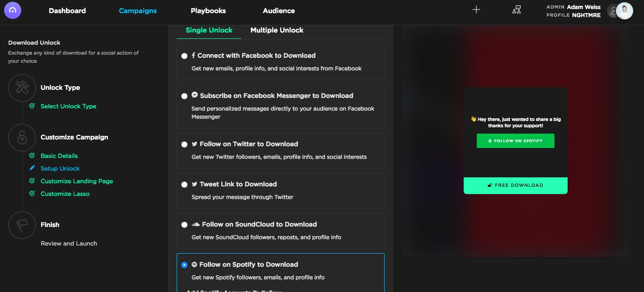Click the Customize Campaign padlock circle icon
This screenshot has width=644, height=292.
pyautogui.click(x=22, y=138)
